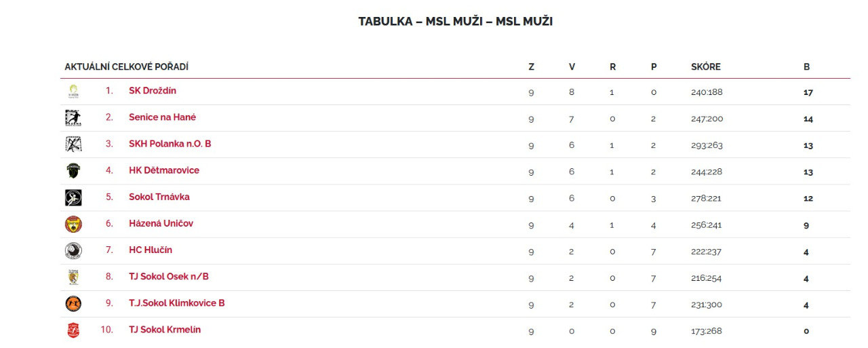Open the Sokol Trnávka link

tap(159, 197)
